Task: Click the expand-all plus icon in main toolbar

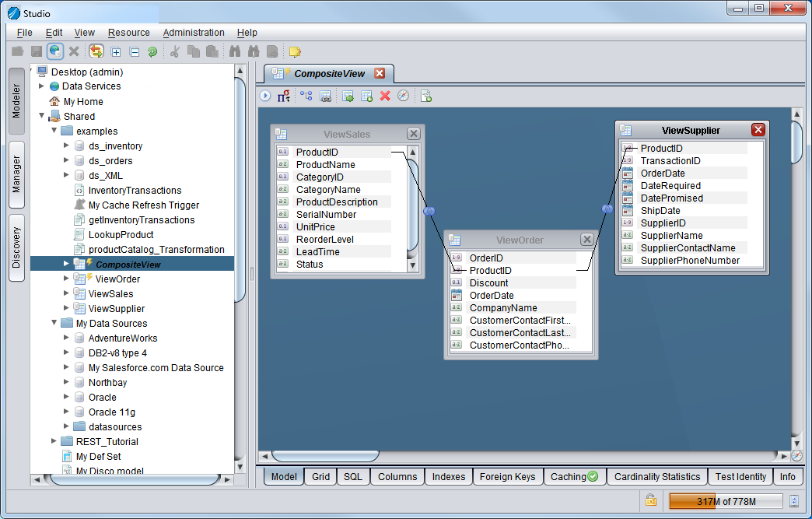Action: point(116,52)
